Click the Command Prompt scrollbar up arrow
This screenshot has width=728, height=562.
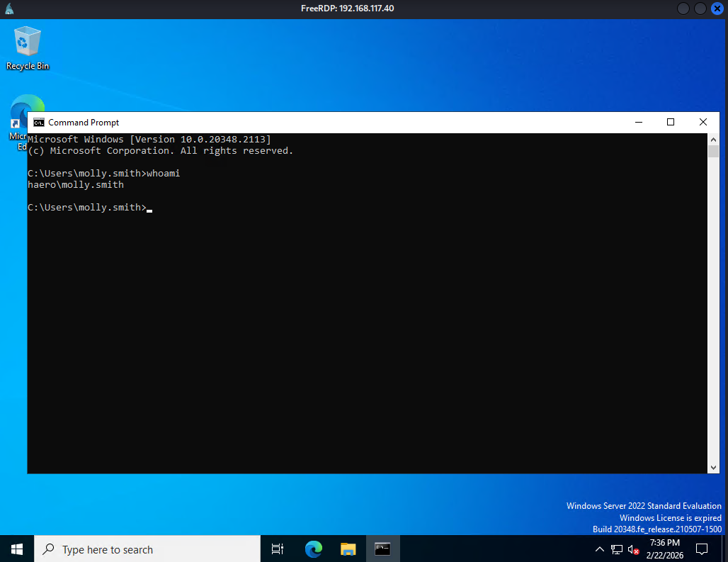pos(713,140)
